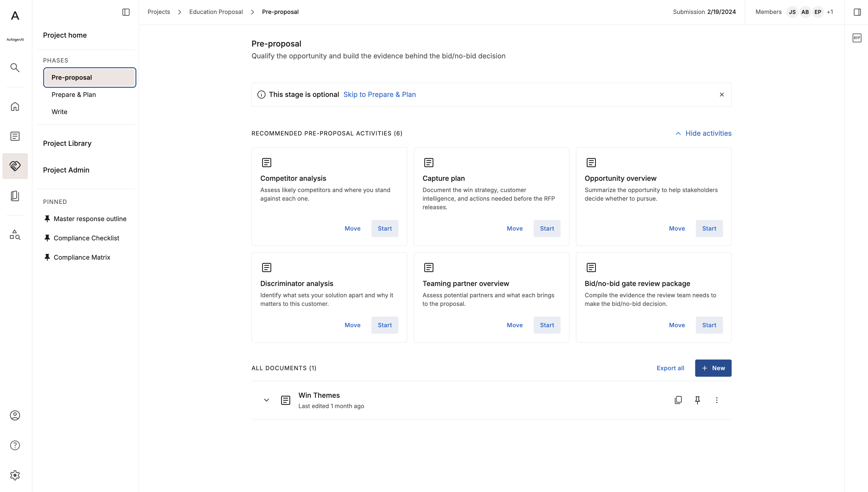The image size is (868, 492).
Task: Click the shapes search icon in rail
Action: click(15, 234)
